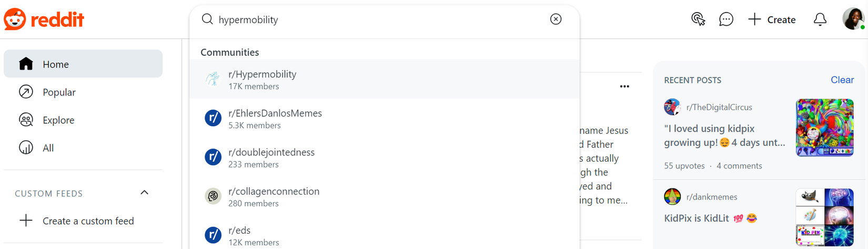Open the chat bubble icon
The image size is (868, 249).
point(726,19)
